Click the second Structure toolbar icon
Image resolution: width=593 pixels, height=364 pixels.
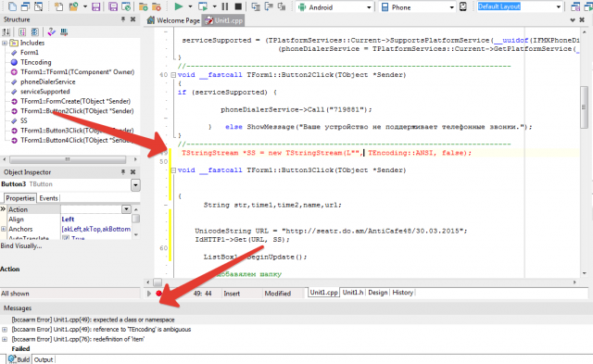pyautogui.click(x=22, y=32)
